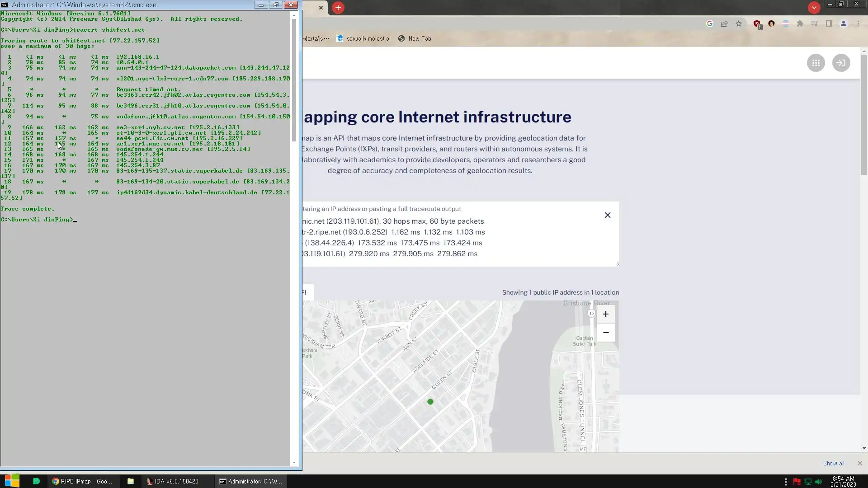Zoom in on the map

[605, 314]
